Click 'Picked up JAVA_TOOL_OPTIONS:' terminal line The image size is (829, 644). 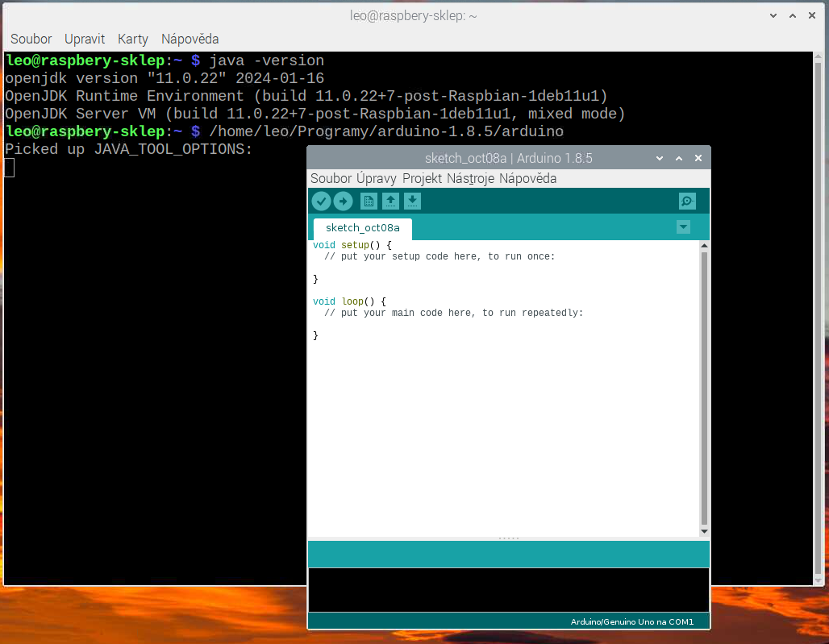coord(128,149)
